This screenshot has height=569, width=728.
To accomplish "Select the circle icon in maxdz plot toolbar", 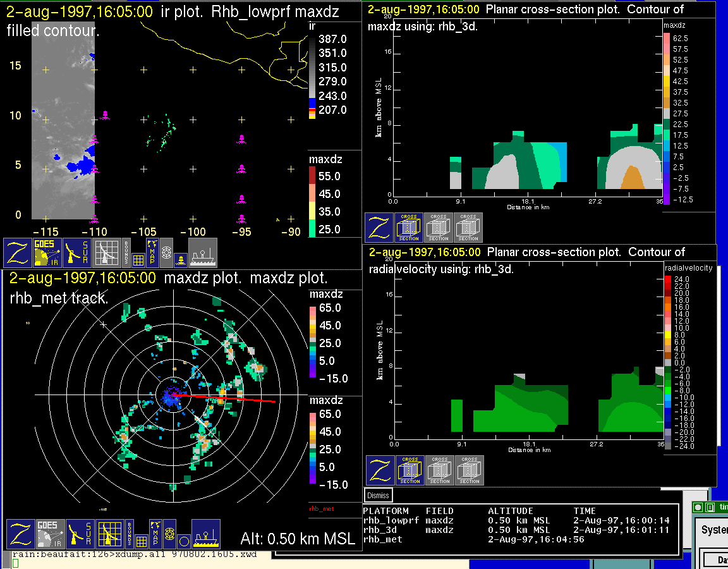I will point(183,541).
